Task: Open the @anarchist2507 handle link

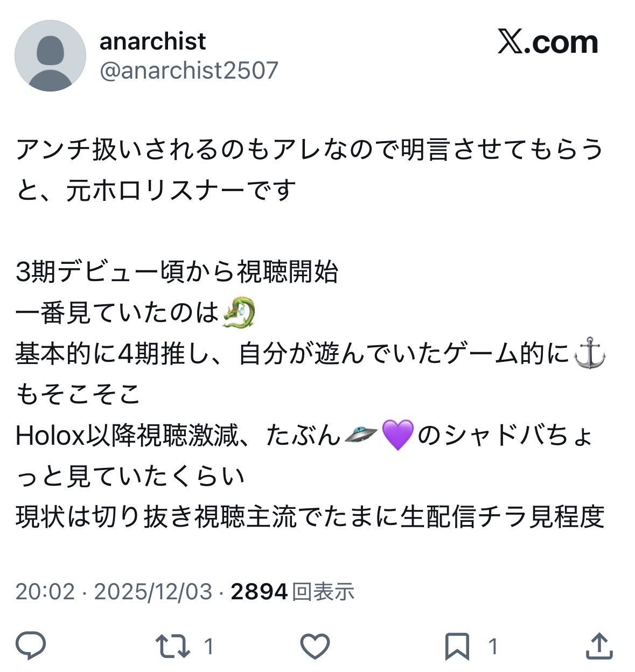Action: pos(189,71)
